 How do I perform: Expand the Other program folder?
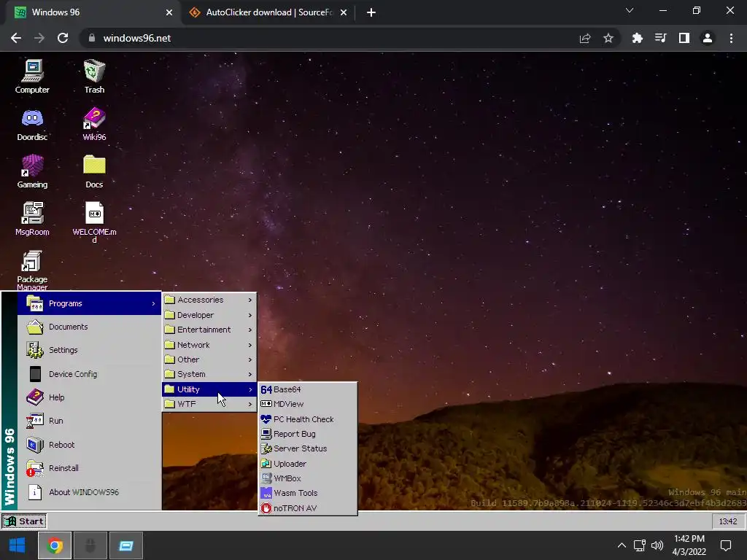tap(209, 359)
